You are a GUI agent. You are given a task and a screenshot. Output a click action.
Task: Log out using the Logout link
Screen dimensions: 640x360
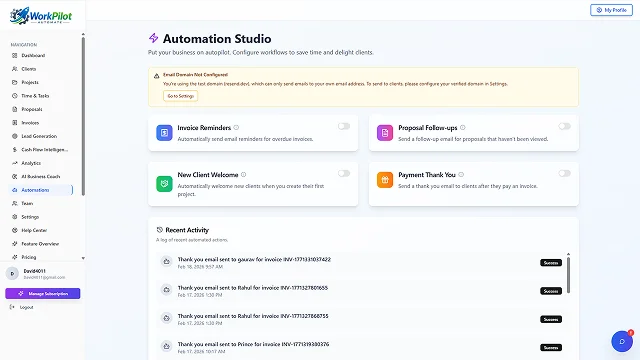pyautogui.click(x=22, y=307)
